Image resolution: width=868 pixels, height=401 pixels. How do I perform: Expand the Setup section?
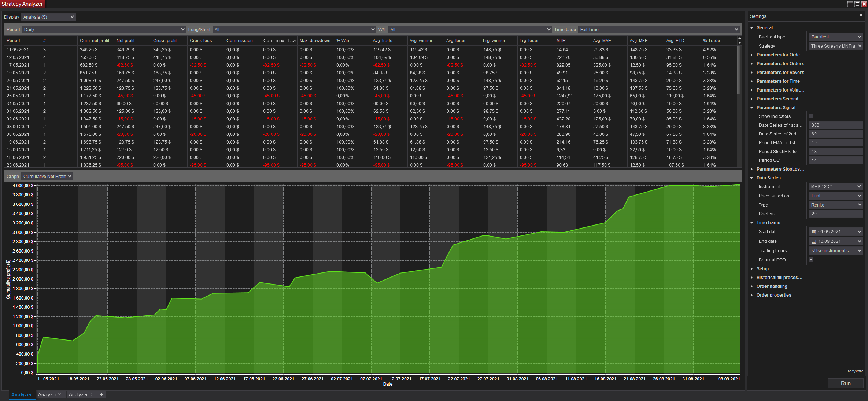[x=752, y=268]
